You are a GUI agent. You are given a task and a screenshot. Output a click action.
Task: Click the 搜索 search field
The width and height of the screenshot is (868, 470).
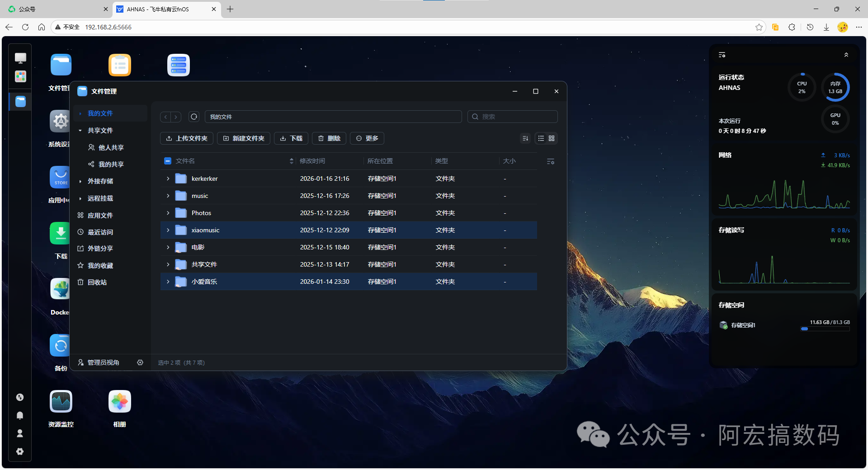point(512,117)
